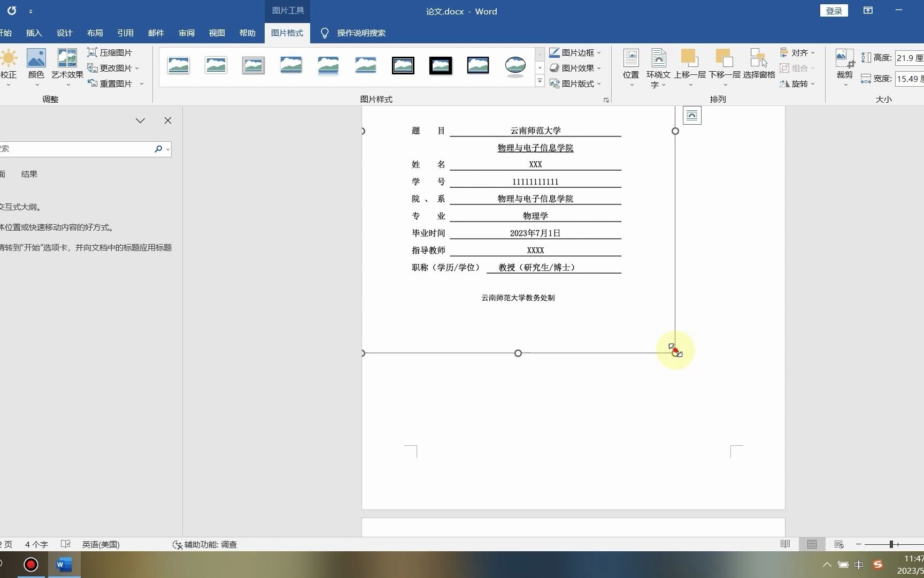Switch to 阅读视图 in the status bar
Viewport: 924px width, 578px height.
785,544
